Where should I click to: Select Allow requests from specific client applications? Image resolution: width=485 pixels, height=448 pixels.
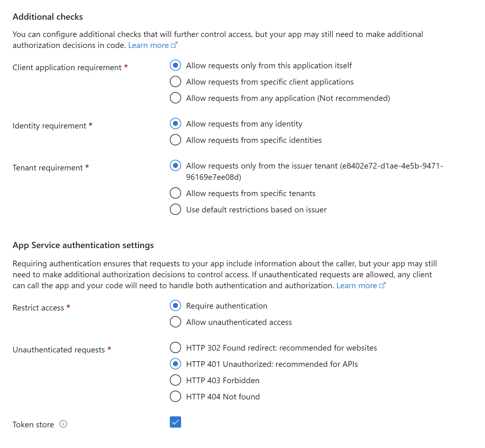[175, 81]
